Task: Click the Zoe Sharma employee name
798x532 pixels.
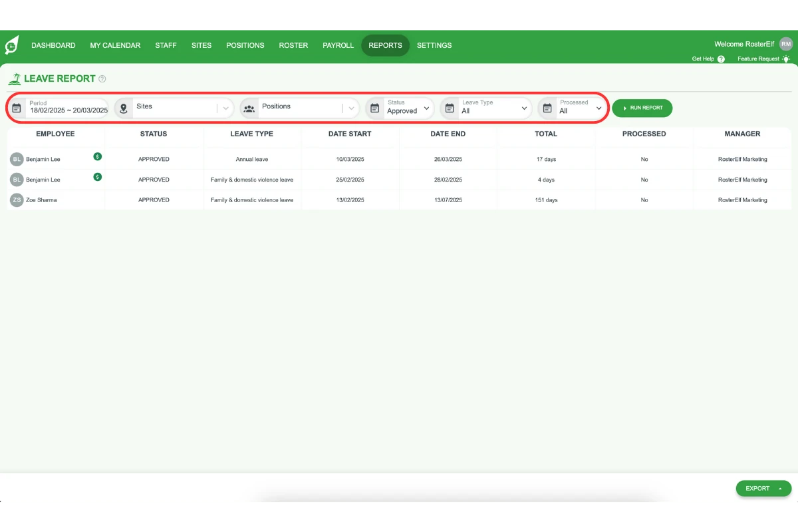Action: tap(41, 200)
